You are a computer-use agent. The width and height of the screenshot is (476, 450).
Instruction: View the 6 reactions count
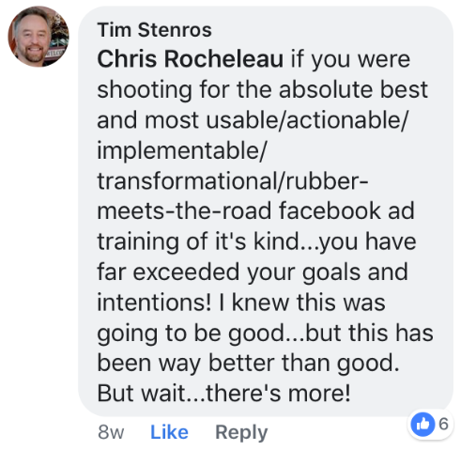click(x=443, y=424)
